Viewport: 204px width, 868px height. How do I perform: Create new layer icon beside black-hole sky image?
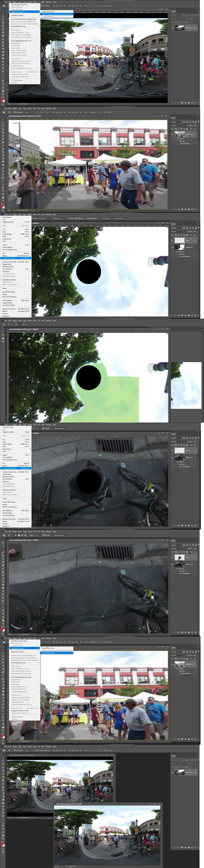pos(192,315)
